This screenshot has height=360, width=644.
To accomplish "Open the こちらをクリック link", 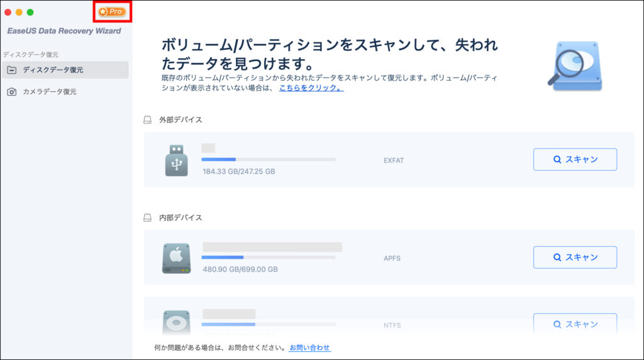I will (311, 88).
